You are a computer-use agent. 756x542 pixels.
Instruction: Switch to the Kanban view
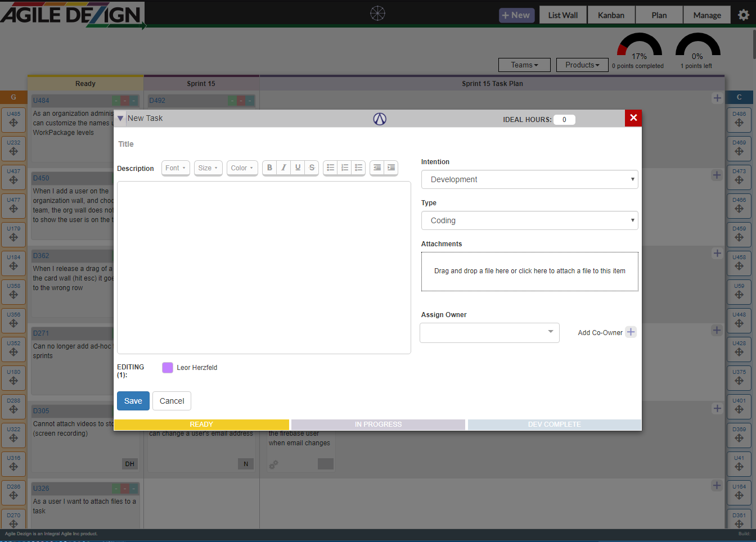coord(611,15)
